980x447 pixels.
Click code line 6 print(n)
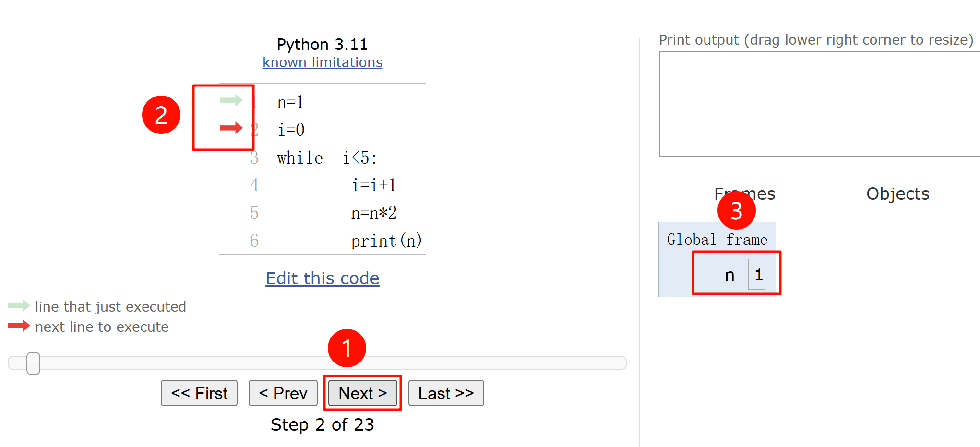point(386,241)
